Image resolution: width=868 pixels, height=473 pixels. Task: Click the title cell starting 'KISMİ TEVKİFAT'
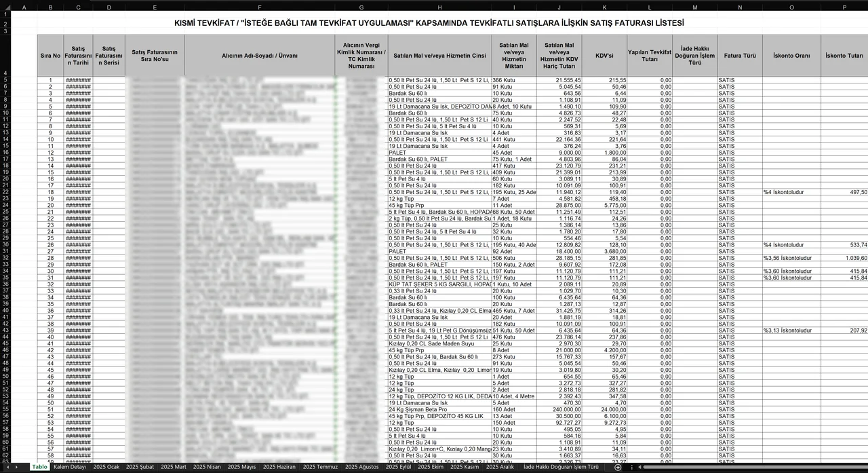click(429, 23)
